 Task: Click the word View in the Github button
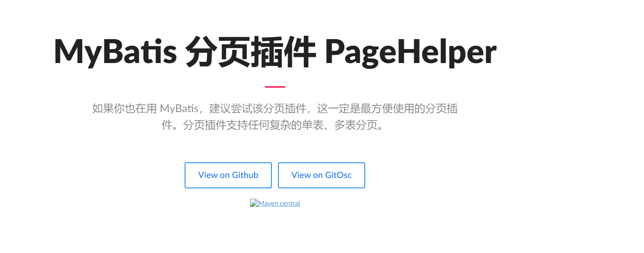click(208, 175)
